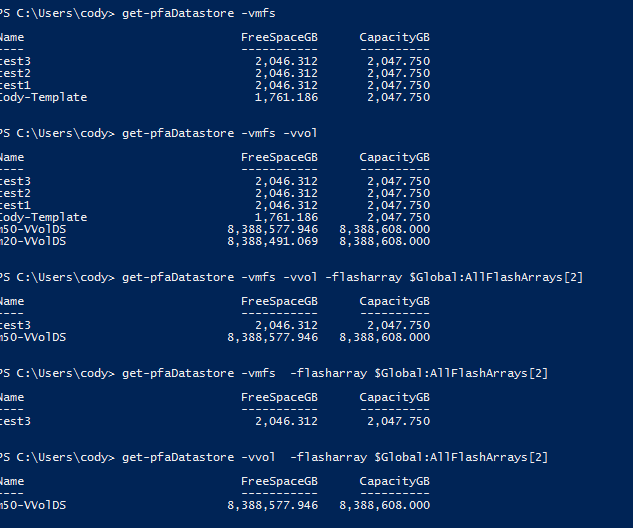Click the first get-pfaDatastore -vmfs command

pyautogui.click(x=199, y=13)
